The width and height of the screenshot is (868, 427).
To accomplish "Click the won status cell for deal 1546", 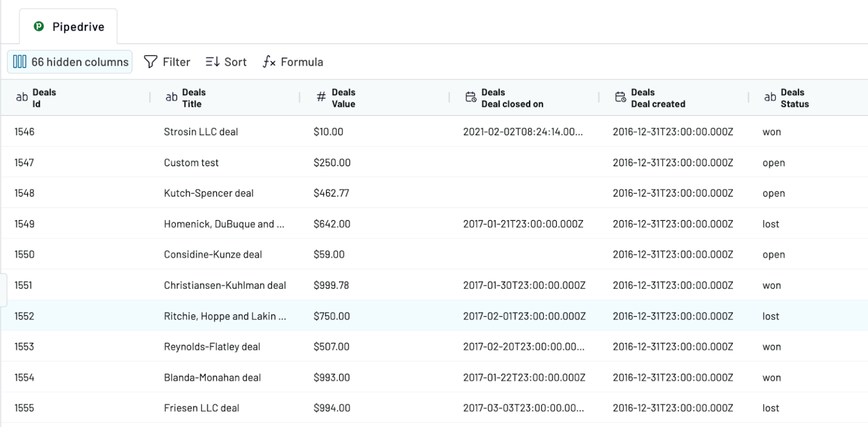I will [x=772, y=132].
